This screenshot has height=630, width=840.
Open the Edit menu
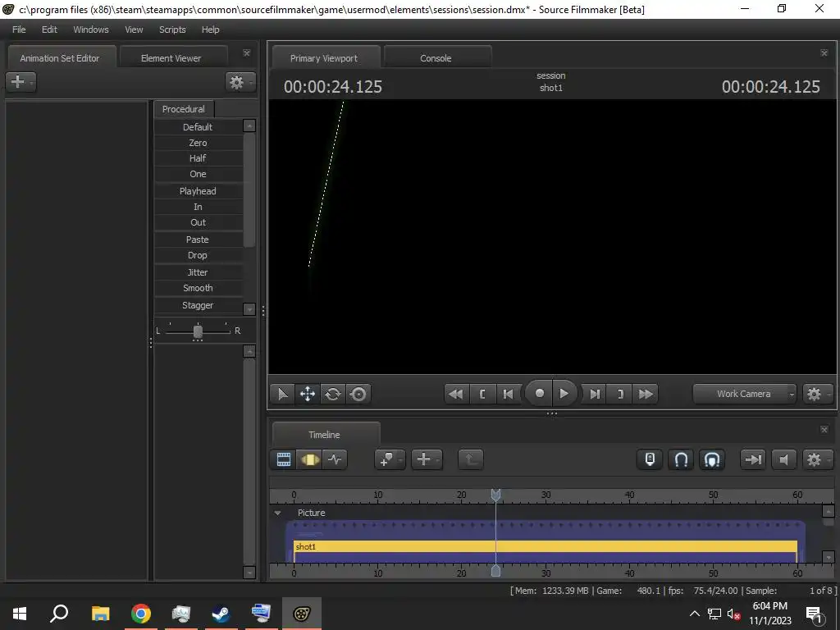pyautogui.click(x=49, y=30)
